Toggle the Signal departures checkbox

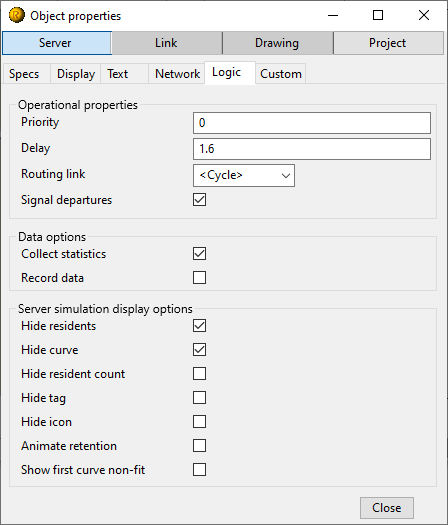pos(199,200)
